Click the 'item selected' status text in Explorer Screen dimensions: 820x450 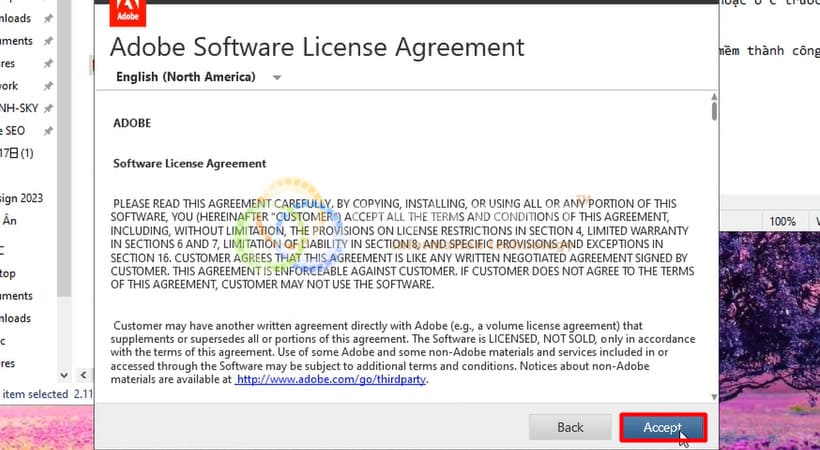coord(35,394)
